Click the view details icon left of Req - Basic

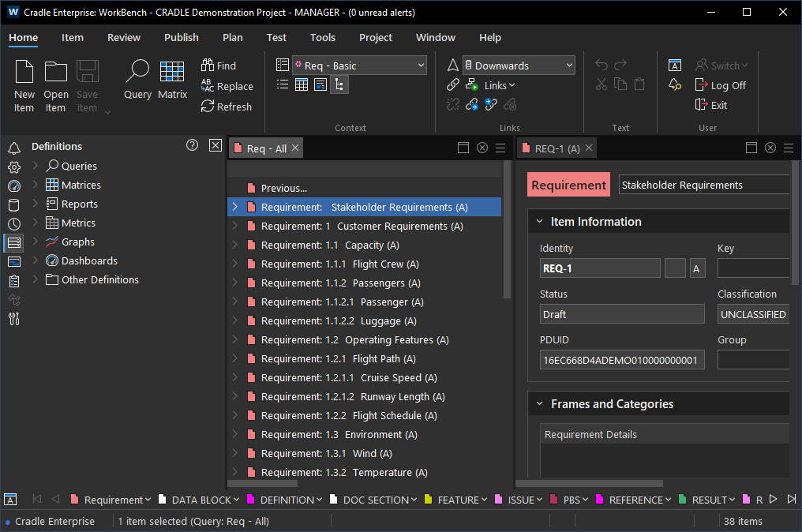[283, 65]
